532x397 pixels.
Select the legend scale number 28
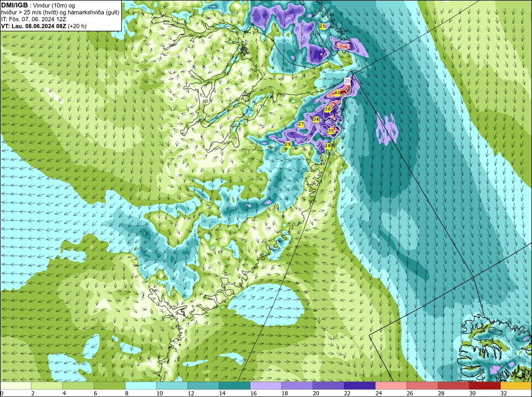[x=441, y=393]
